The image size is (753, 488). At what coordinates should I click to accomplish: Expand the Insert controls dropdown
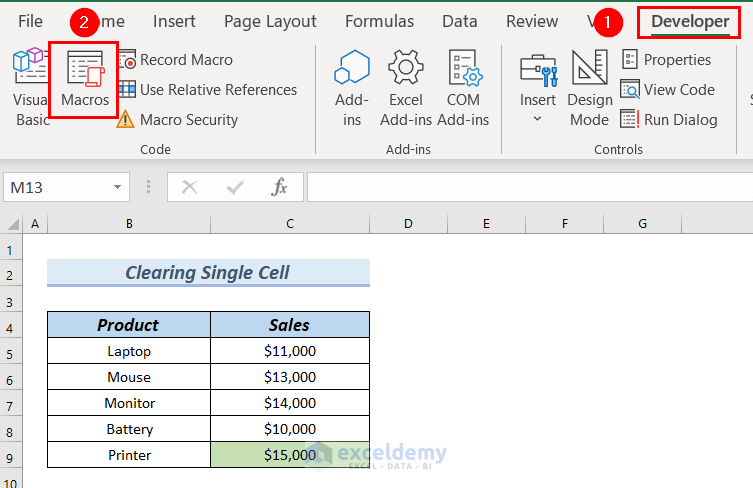tap(537, 119)
